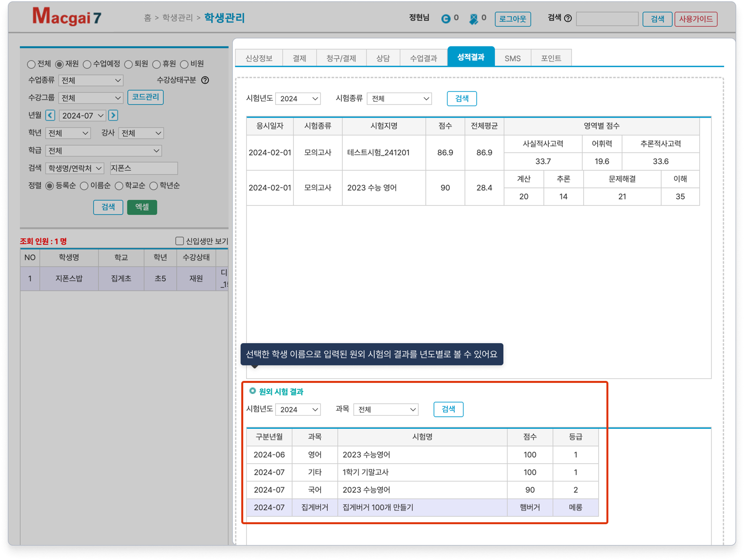Click the 홈 breadcrumb link
The height and width of the screenshot is (560, 744).
click(x=147, y=18)
